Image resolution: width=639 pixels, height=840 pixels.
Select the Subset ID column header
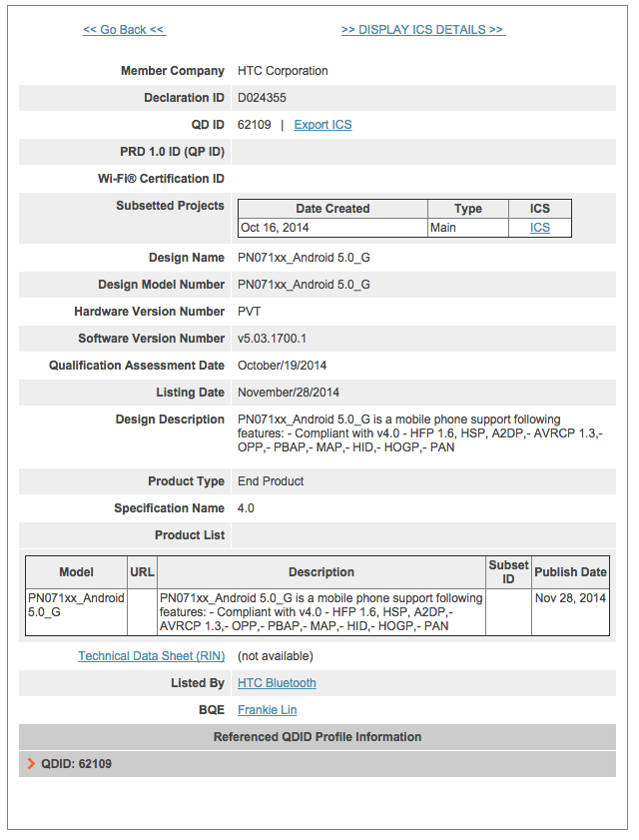(x=508, y=572)
